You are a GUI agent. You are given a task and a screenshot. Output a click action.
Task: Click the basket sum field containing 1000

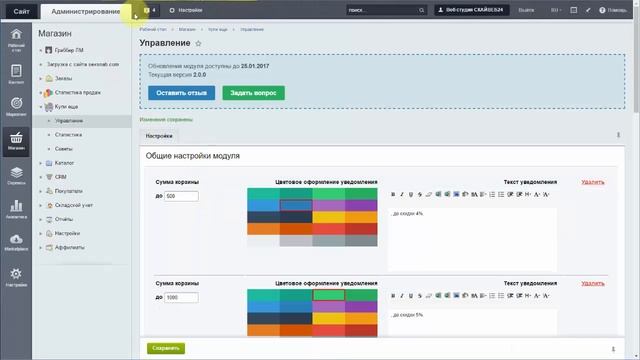coord(181,298)
